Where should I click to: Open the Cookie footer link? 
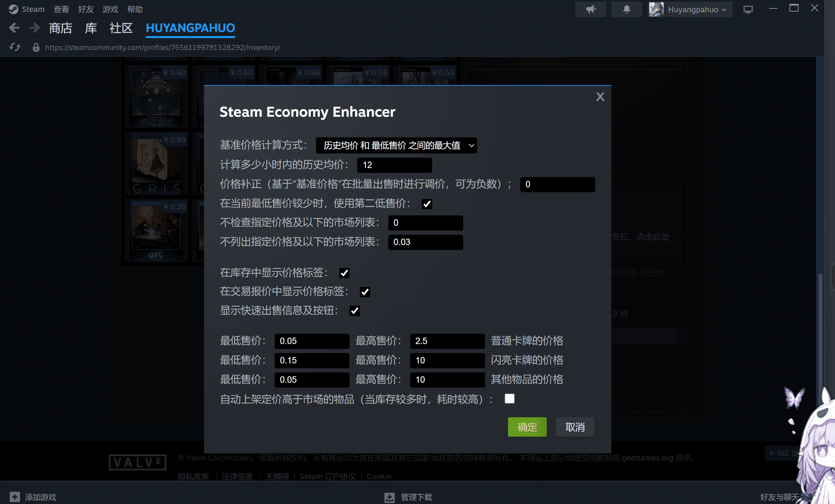(x=379, y=476)
